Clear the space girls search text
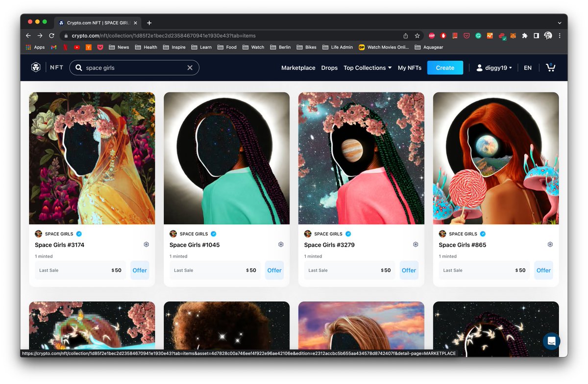Viewport: 588px width, 384px height. coord(190,68)
